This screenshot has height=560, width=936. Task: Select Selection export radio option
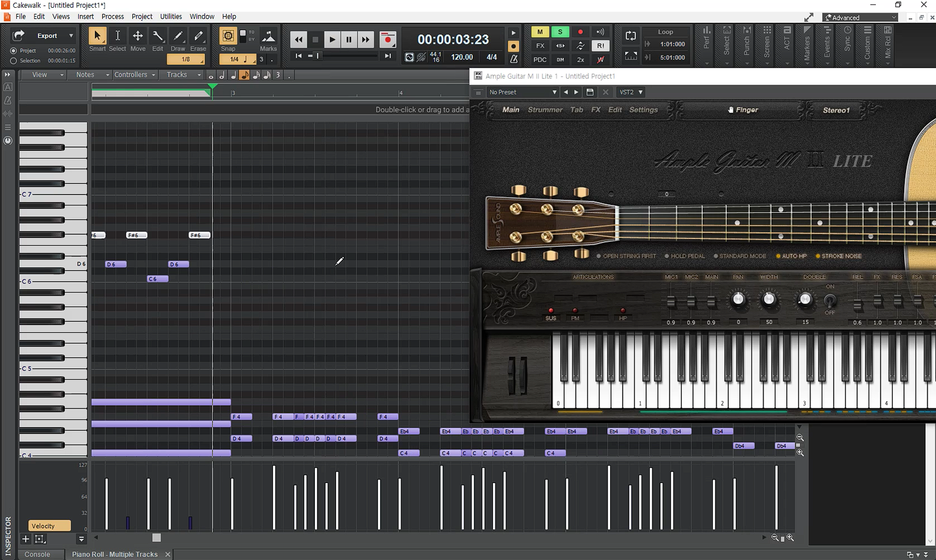pos(13,61)
